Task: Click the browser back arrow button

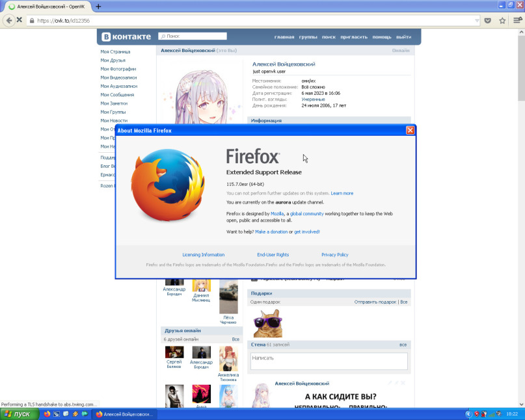Action: pos(8,20)
